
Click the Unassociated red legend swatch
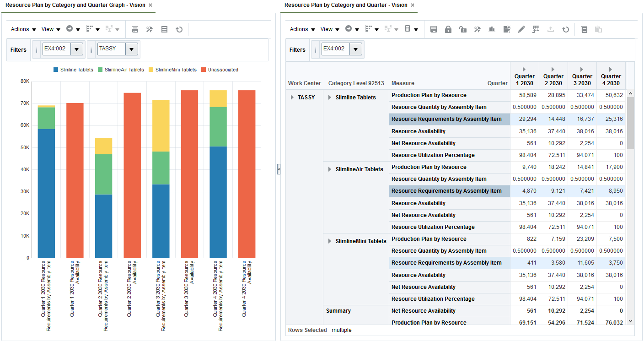point(204,70)
